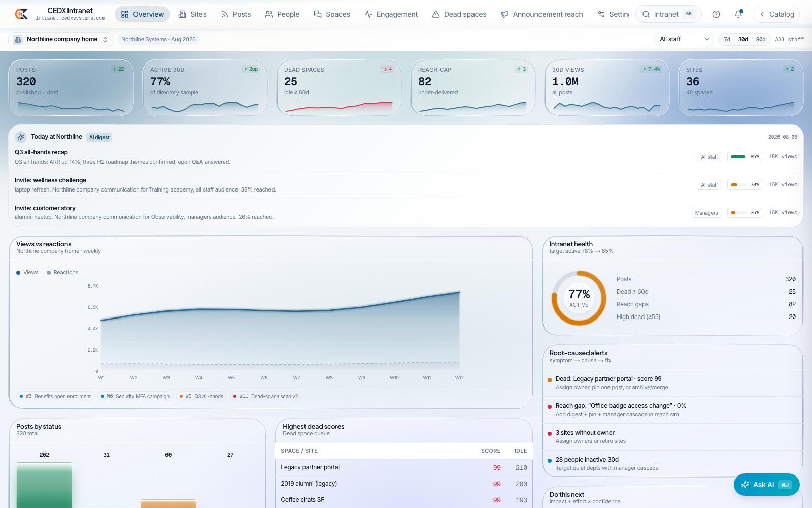Click the Overview grid icon
Screen dimensions: 812x508
[x=125, y=14]
